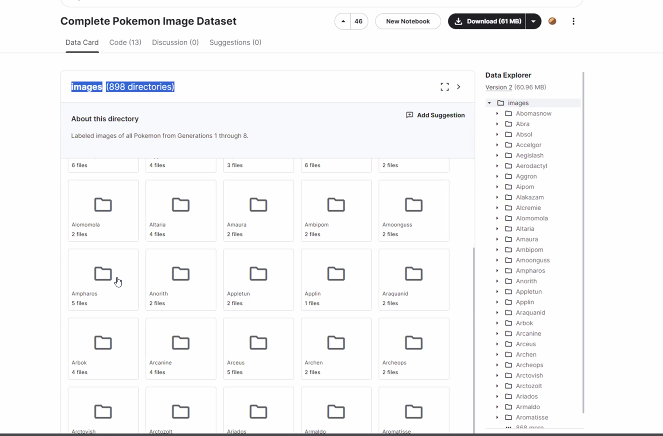Click the highlighted images directory title
This screenshot has width=663, height=436.
(x=123, y=87)
